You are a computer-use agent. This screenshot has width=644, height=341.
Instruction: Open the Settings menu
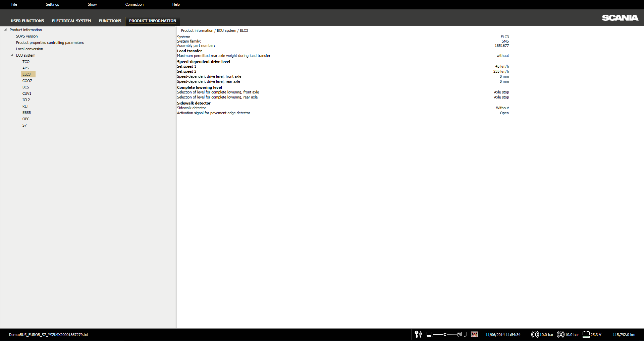[x=52, y=4]
